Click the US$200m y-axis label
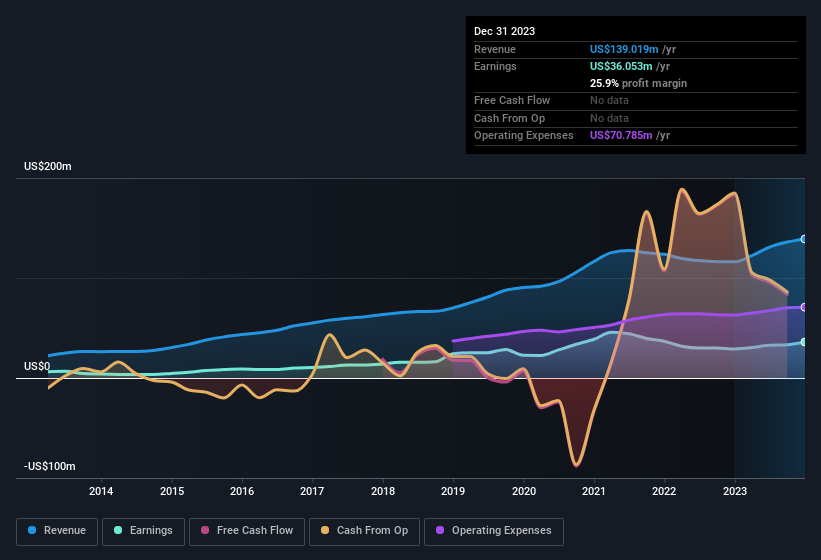The width and height of the screenshot is (821, 560). [x=48, y=166]
